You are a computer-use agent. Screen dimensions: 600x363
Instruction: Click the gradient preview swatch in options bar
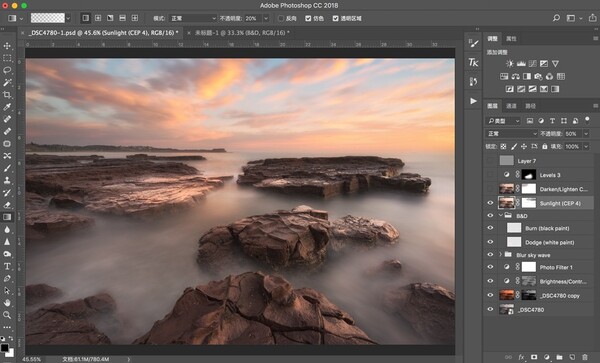(47, 18)
